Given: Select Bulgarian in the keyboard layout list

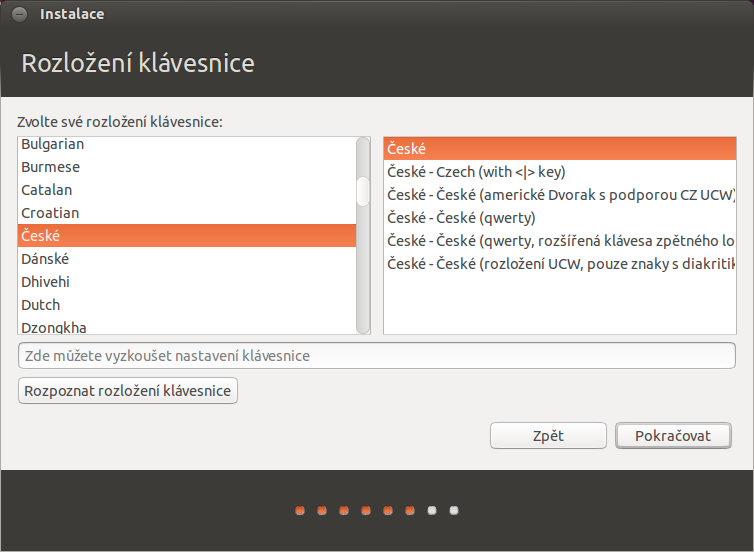Looking at the screenshot, I should (x=187, y=144).
